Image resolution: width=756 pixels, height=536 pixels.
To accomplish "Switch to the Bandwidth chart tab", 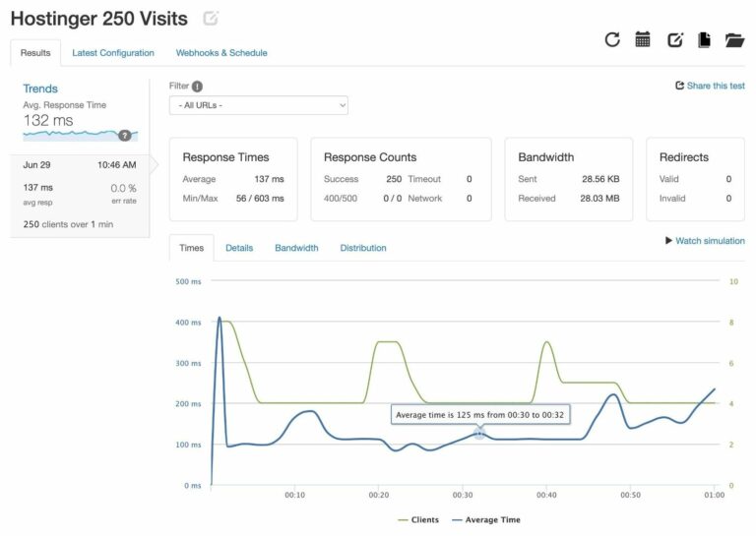I will (296, 248).
